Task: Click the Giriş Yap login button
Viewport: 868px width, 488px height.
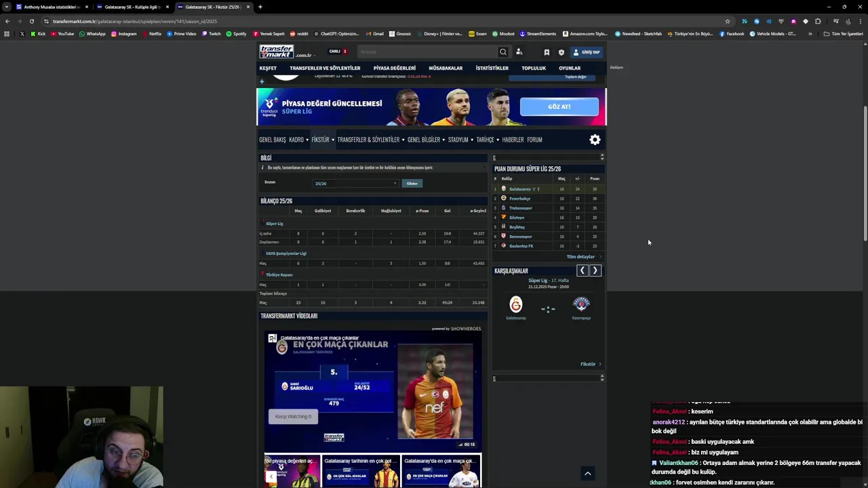Action: 587,52
